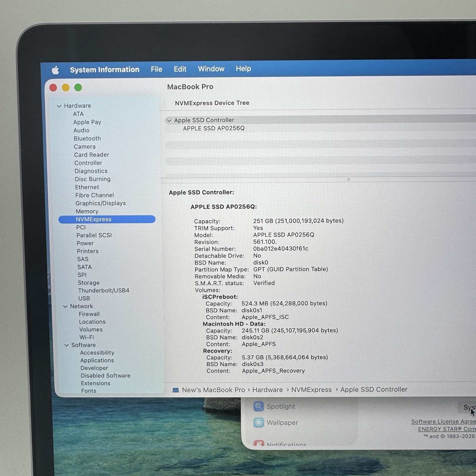Click the pane divider resize handle dot
476x476 pixels.
pyautogui.click(x=349, y=179)
